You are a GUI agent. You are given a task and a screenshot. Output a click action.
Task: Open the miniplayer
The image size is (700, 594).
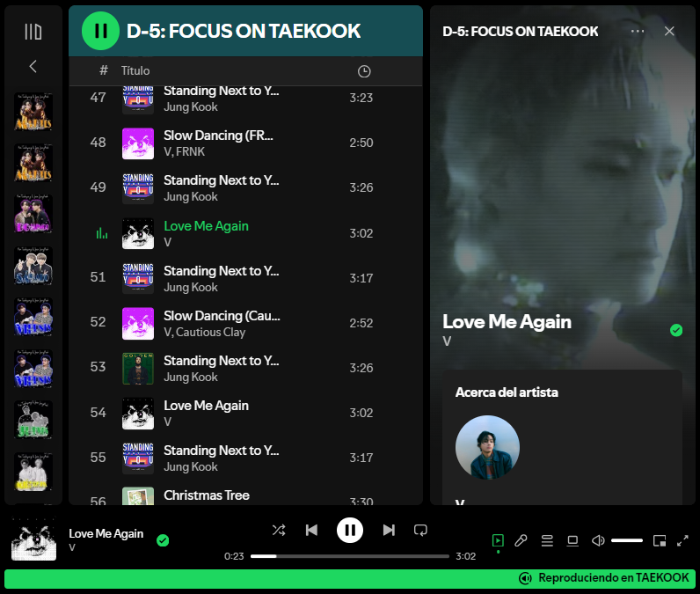pyautogui.click(x=660, y=541)
